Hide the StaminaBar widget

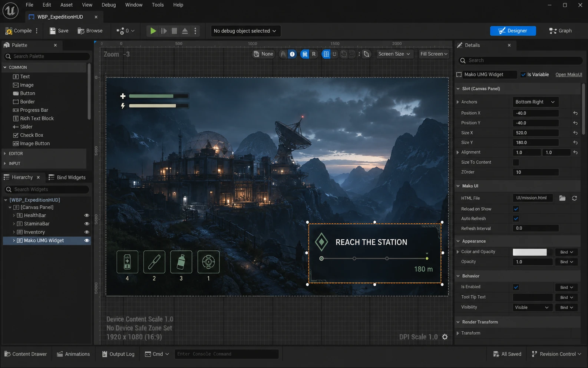coord(87,224)
